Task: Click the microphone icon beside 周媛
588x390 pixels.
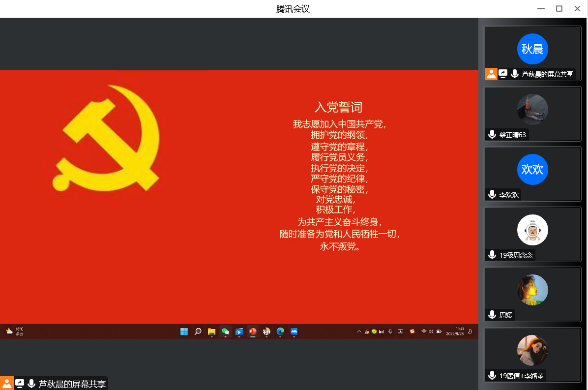Action: click(x=492, y=315)
